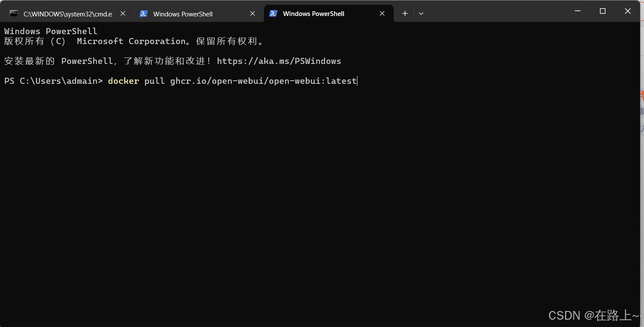
Task: Click the 'PS C:\Users\admain>' prompt
Action: (x=54, y=81)
